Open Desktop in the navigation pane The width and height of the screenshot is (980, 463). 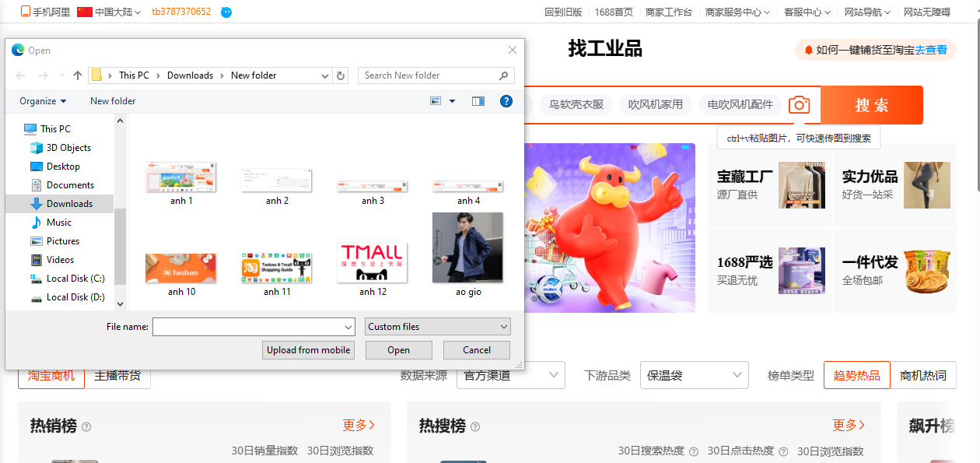pyautogui.click(x=63, y=167)
